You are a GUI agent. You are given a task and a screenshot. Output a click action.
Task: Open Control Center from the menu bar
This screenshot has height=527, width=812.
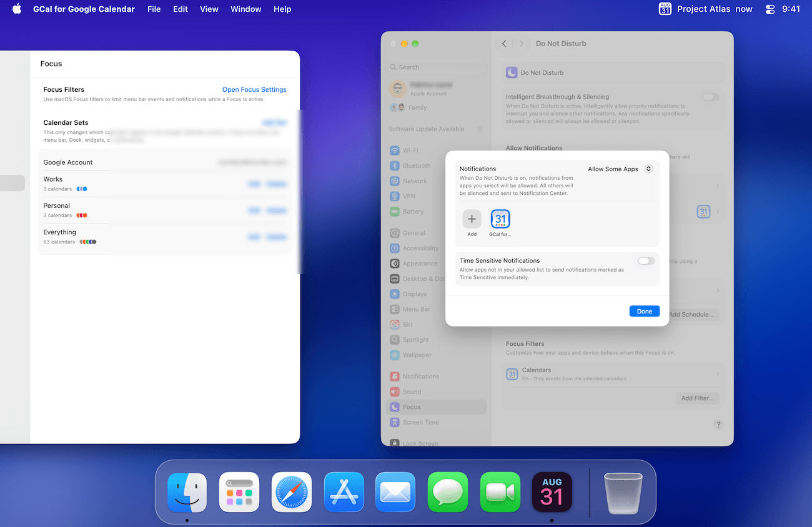pos(770,9)
